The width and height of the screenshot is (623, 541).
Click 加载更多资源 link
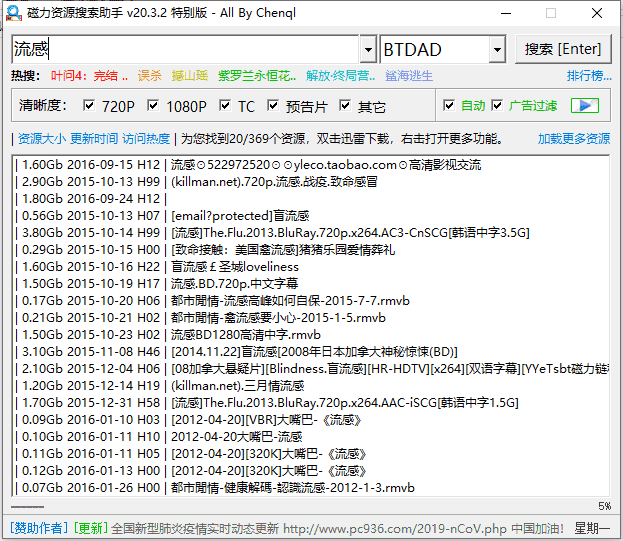[574, 139]
